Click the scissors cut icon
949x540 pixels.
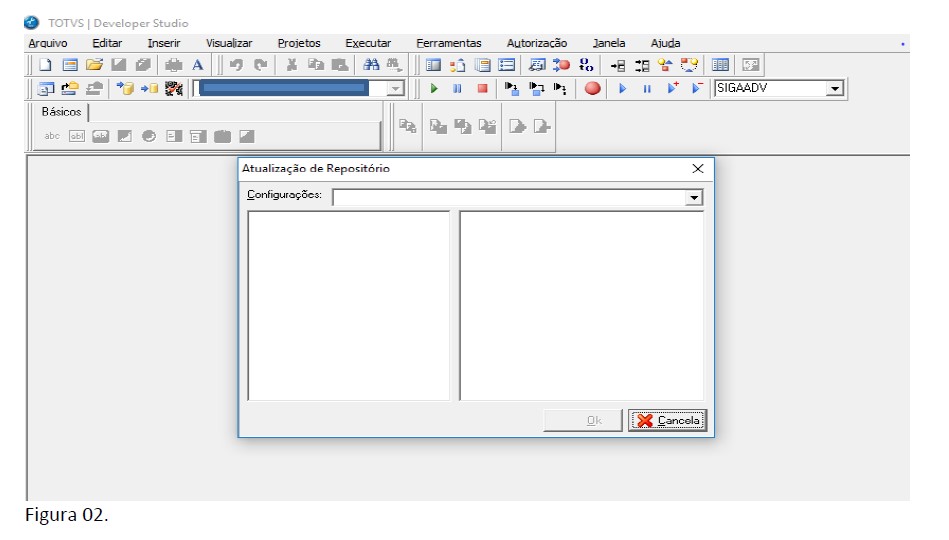[x=292, y=65]
